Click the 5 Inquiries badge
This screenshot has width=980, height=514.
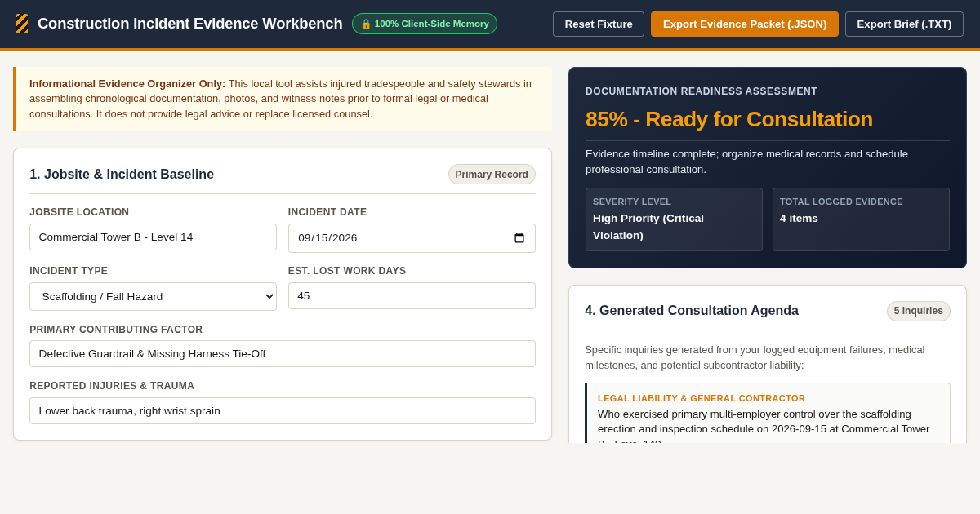click(x=919, y=311)
